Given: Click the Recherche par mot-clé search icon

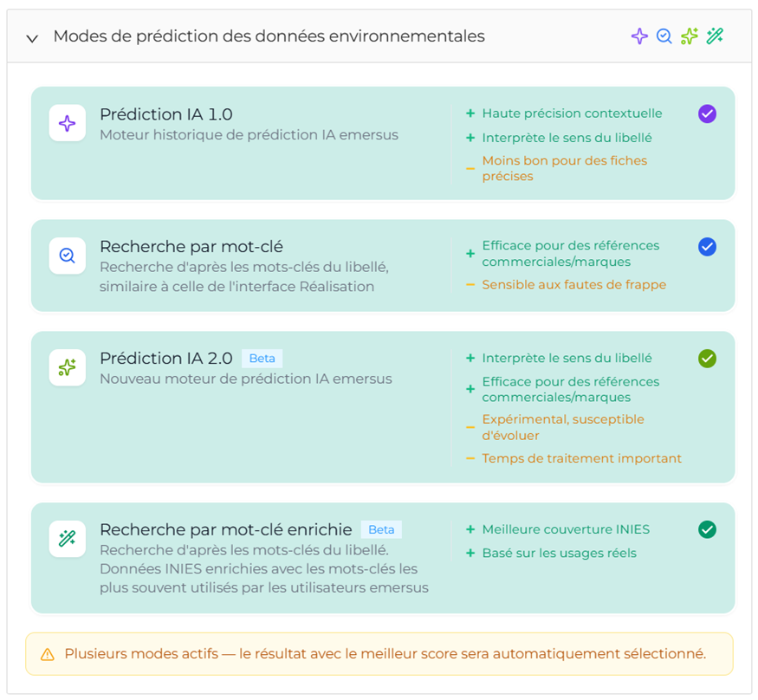Looking at the screenshot, I should [68, 256].
